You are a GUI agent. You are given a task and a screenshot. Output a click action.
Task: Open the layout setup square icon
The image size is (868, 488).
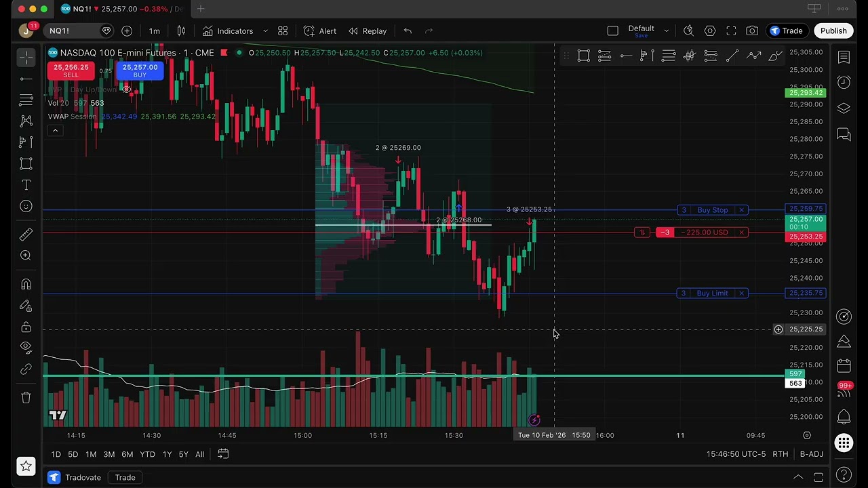pyautogui.click(x=612, y=30)
